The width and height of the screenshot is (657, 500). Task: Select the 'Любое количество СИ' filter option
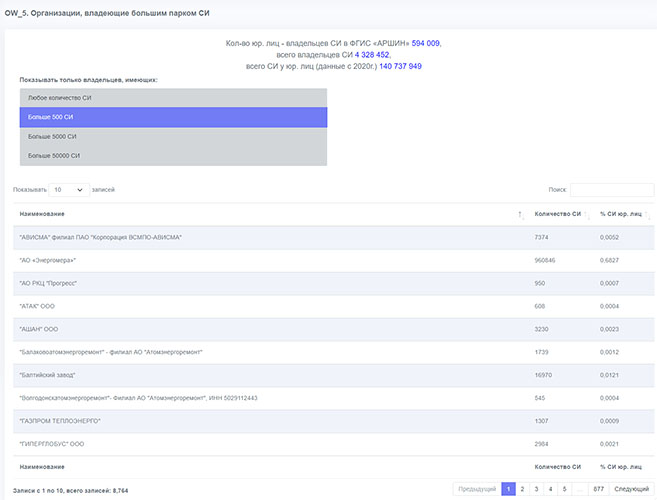pos(173,98)
